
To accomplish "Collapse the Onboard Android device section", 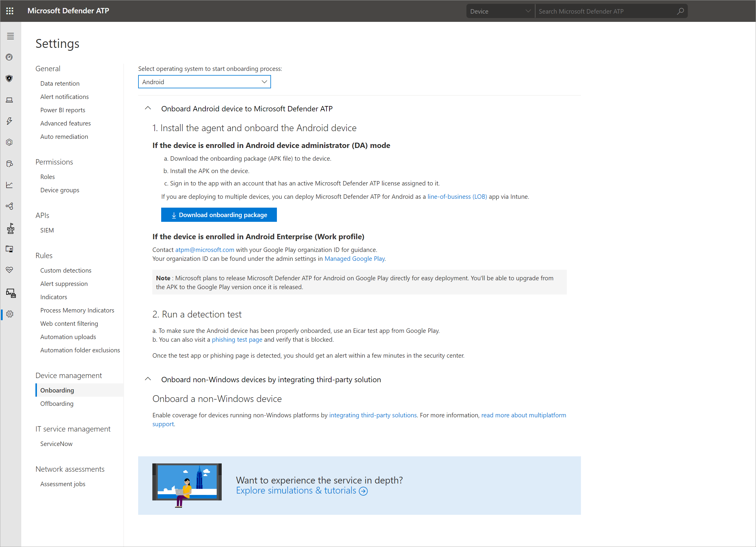I will click(x=148, y=108).
